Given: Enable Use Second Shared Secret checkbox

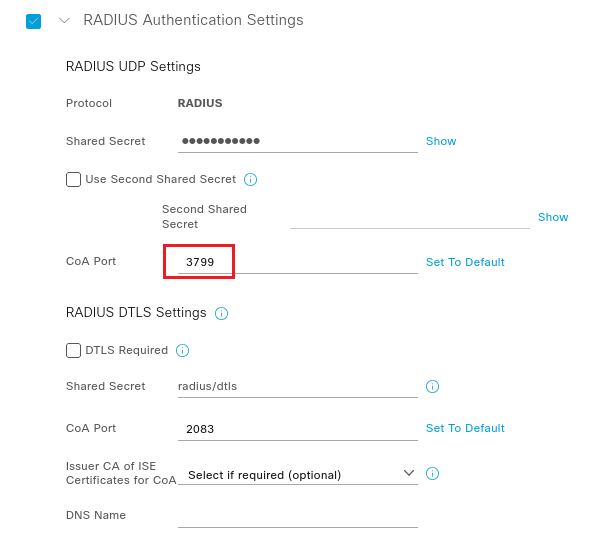Looking at the screenshot, I should [73, 179].
